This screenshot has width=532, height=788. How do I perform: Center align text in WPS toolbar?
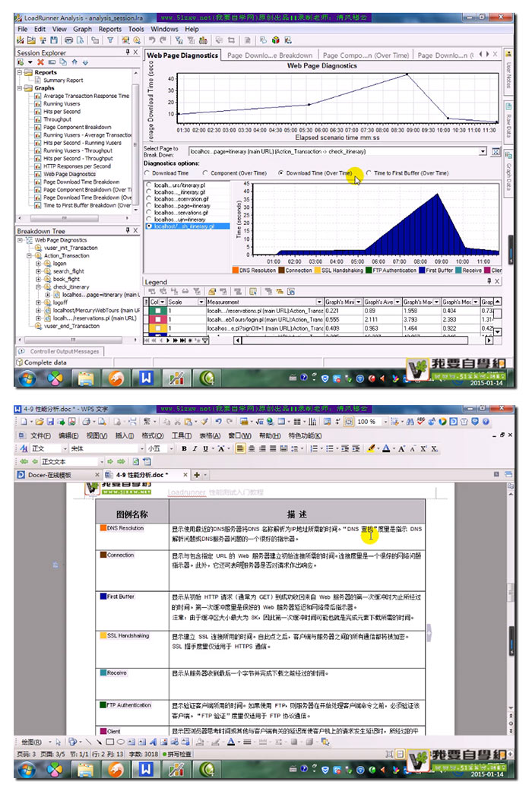pos(252,449)
